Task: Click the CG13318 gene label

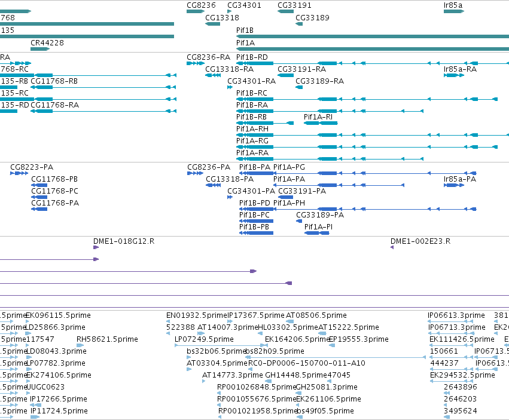Action: [222, 17]
